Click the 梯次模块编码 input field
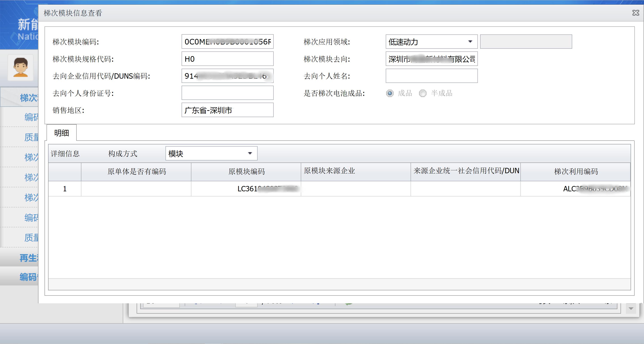 pos(227,42)
